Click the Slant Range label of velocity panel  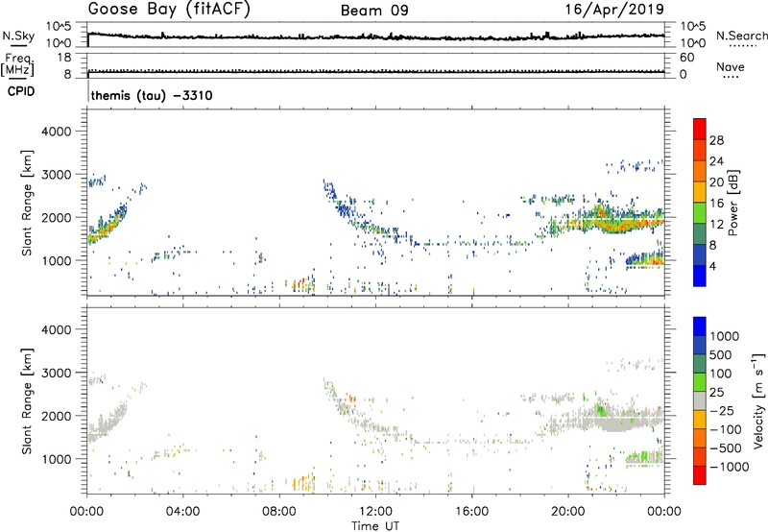(x=27, y=400)
